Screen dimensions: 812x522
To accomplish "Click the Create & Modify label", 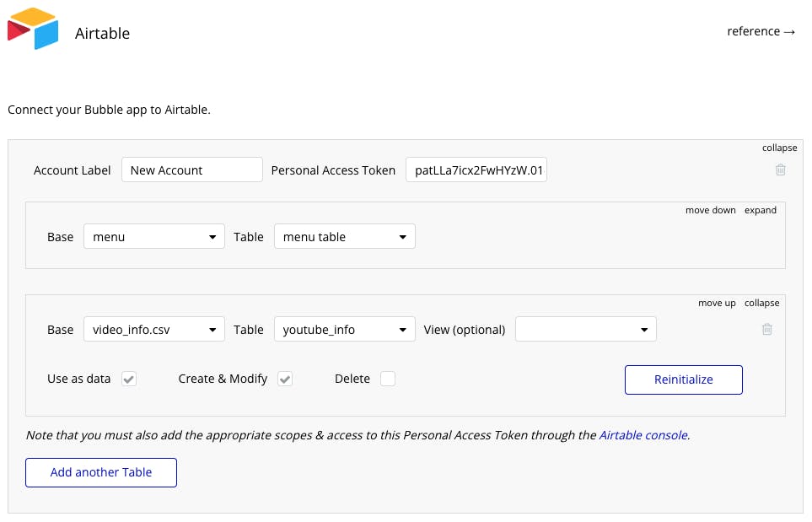I will pyautogui.click(x=223, y=379).
